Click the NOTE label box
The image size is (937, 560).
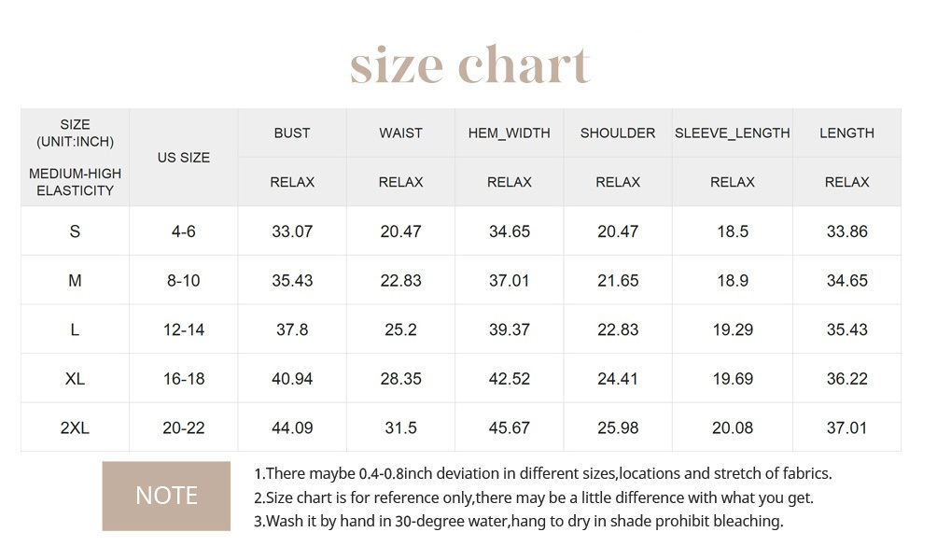166,496
